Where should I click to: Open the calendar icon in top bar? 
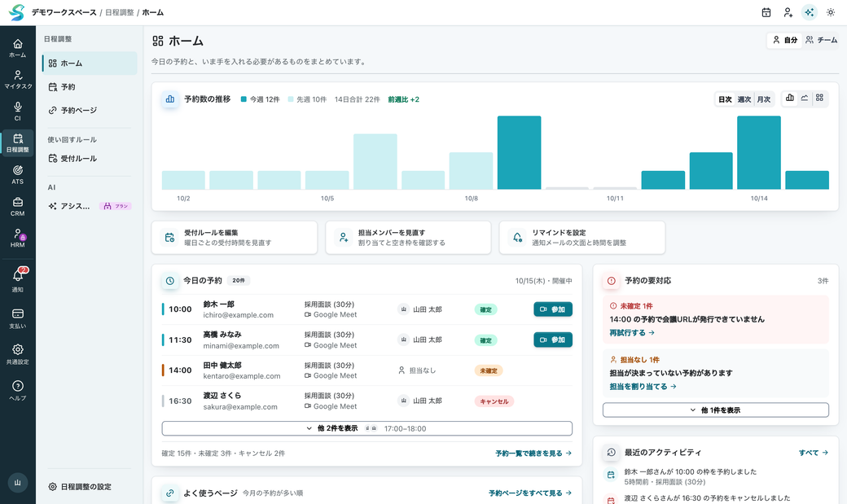coord(766,12)
